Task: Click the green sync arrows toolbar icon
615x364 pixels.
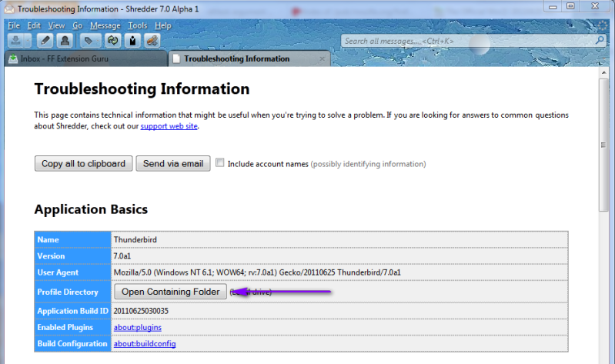Action: pos(113,40)
